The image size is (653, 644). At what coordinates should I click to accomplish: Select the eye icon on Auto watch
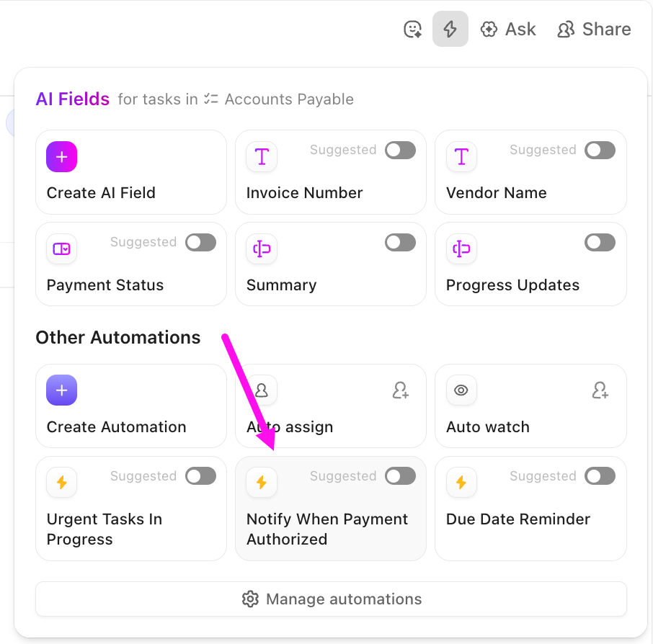[461, 390]
